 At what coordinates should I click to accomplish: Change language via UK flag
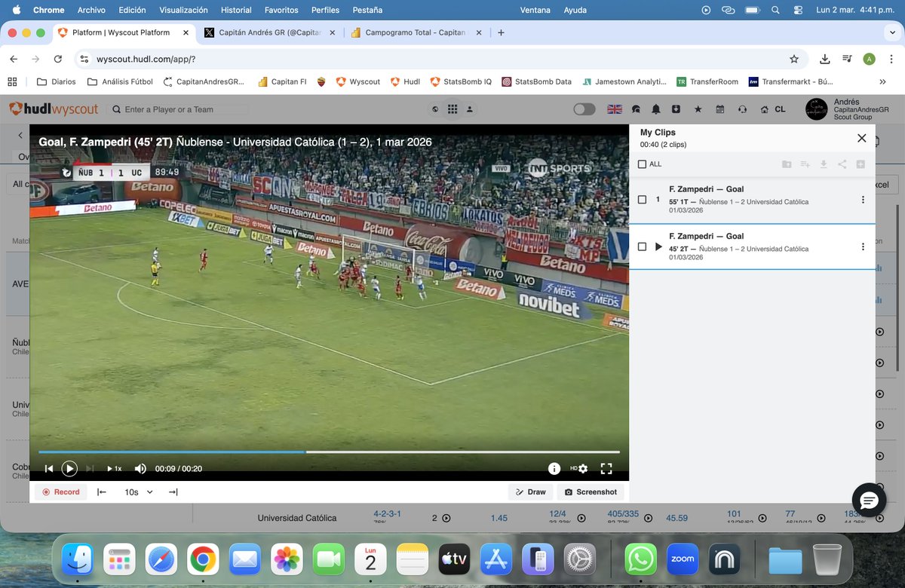[615, 109]
